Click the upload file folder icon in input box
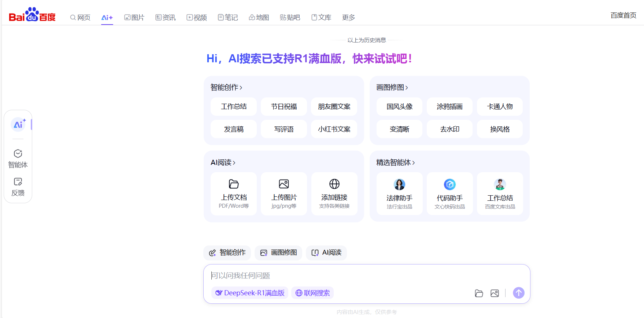 (x=479, y=293)
